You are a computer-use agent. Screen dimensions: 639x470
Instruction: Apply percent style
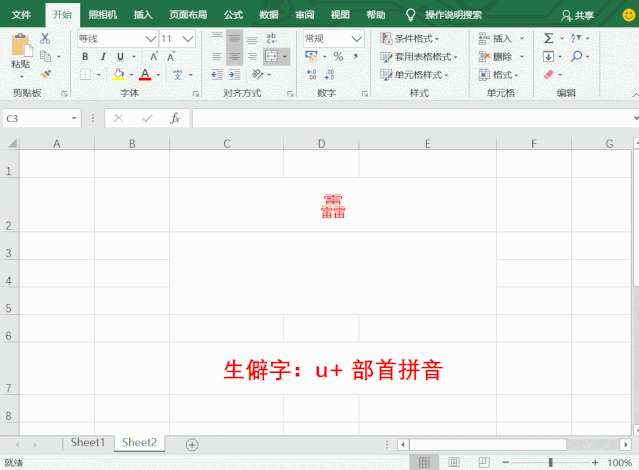point(338,57)
